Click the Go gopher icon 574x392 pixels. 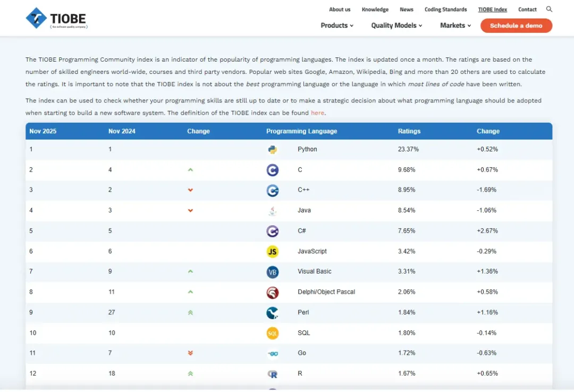tap(273, 354)
